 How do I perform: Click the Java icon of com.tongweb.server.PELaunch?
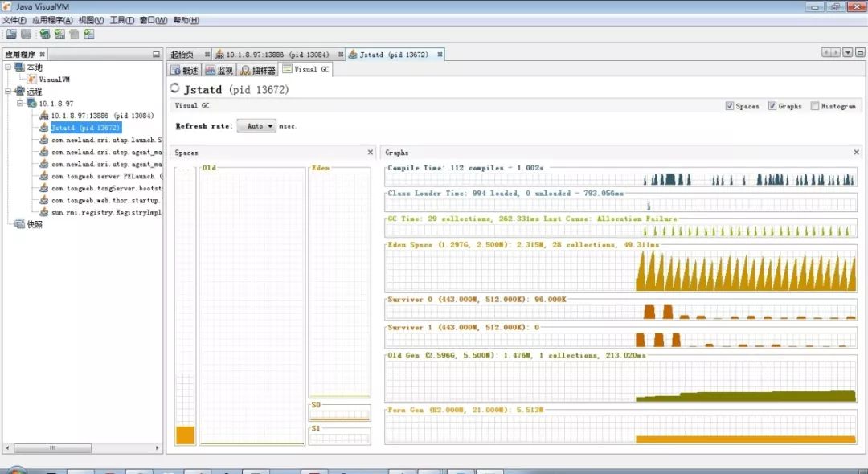click(x=43, y=176)
